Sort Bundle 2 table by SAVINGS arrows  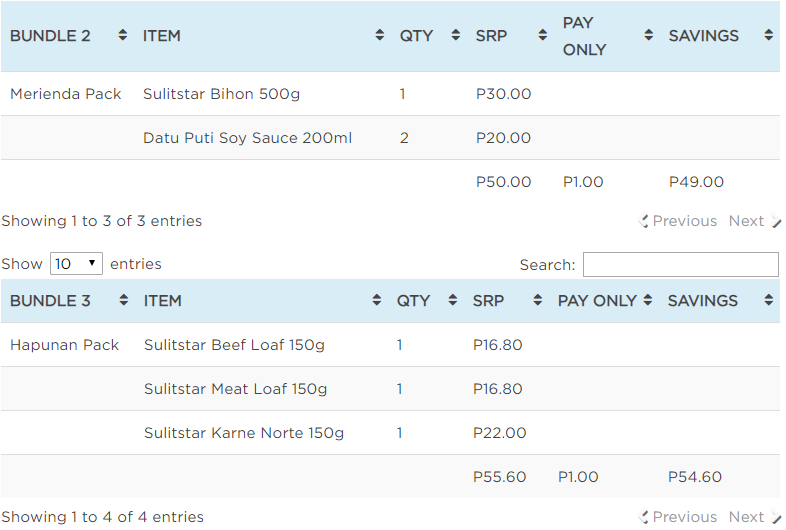click(x=768, y=35)
